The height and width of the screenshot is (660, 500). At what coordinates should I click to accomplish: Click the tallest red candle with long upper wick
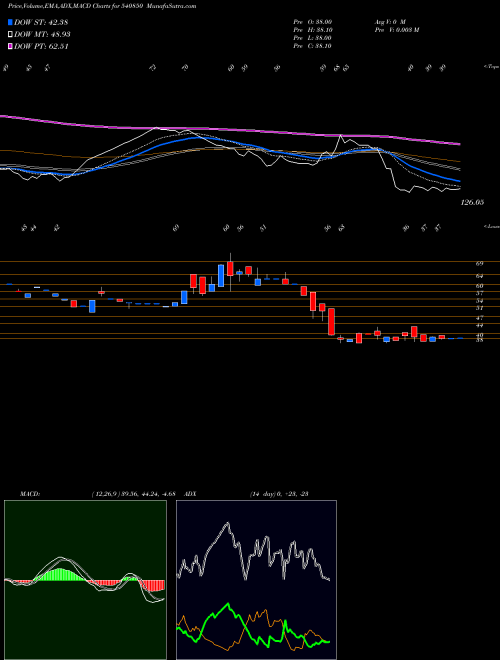coord(230,269)
